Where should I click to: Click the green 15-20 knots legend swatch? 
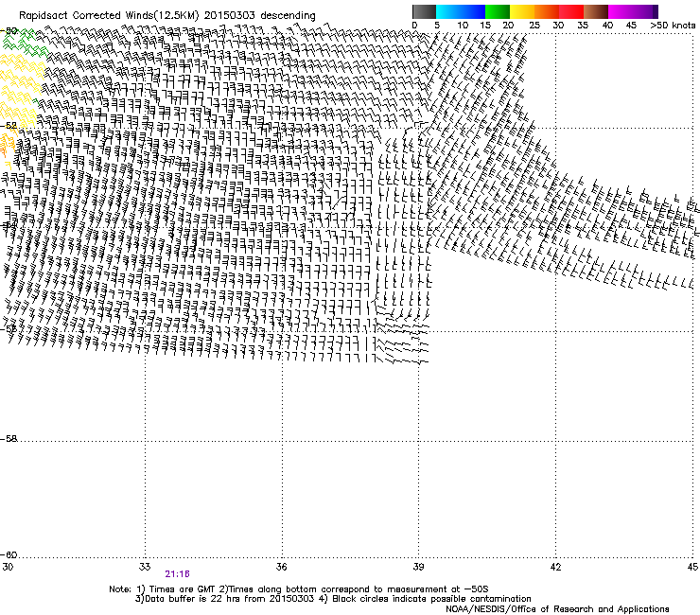(x=498, y=11)
